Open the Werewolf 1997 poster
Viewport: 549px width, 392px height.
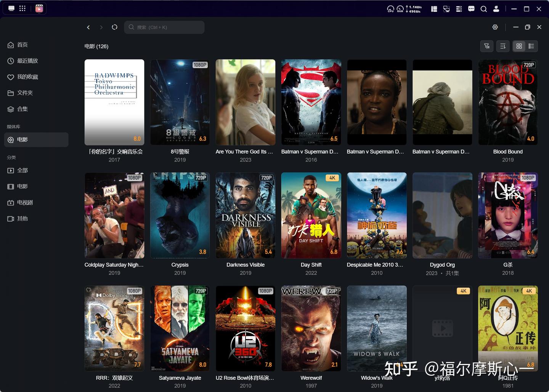[x=311, y=328]
